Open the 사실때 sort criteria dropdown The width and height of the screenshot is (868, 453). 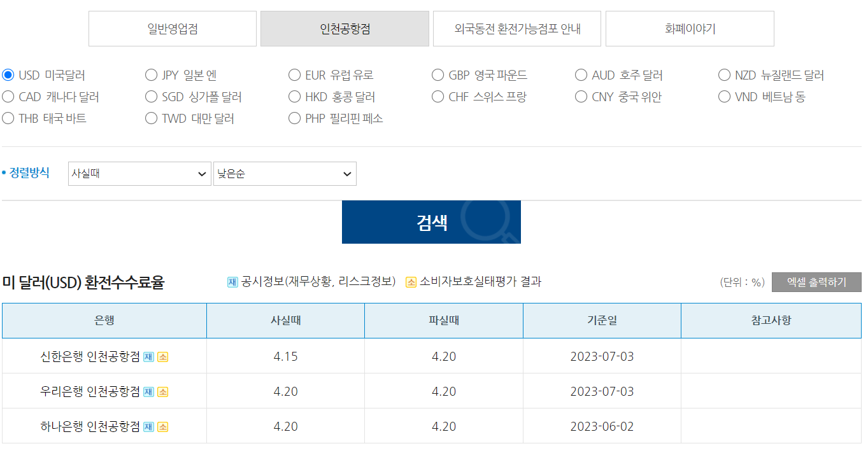click(139, 173)
